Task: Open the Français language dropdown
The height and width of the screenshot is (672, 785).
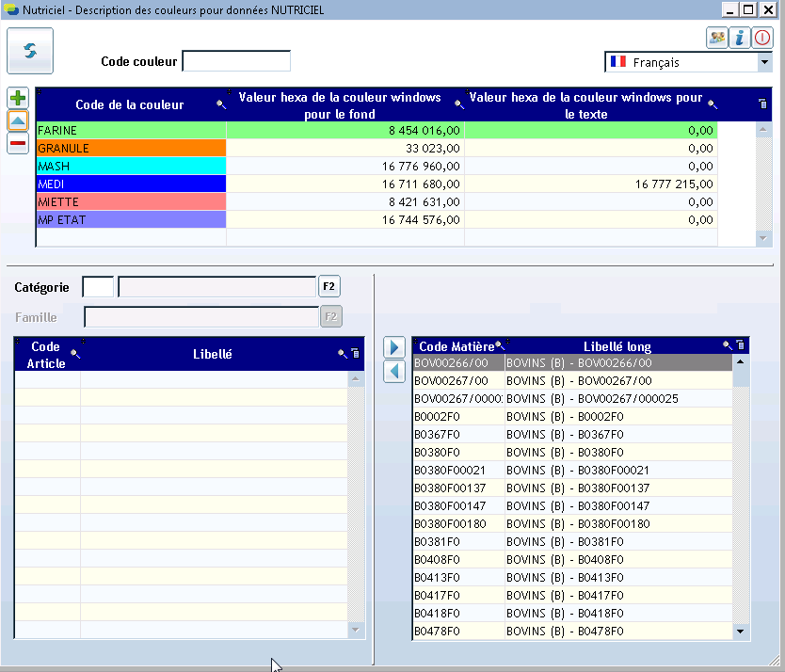Action: point(764,62)
